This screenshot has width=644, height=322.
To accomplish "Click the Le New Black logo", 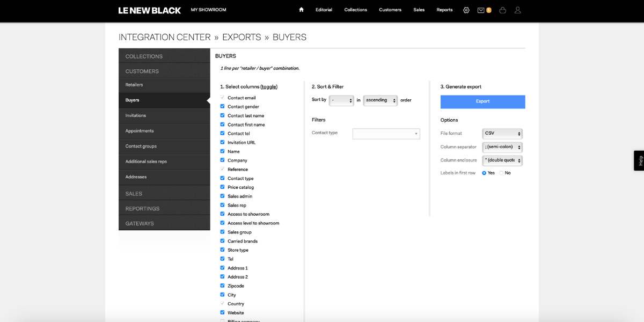I will pos(150,10).
